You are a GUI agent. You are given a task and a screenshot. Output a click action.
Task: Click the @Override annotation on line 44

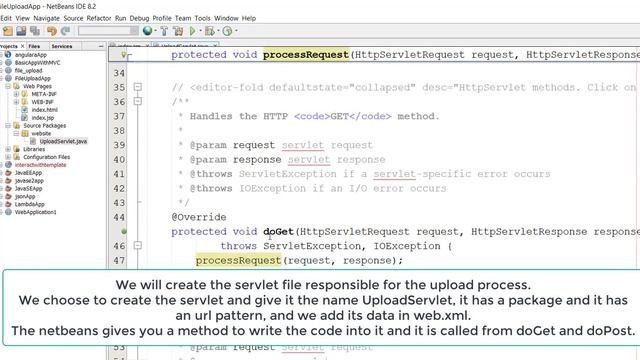tap(199, 217)
